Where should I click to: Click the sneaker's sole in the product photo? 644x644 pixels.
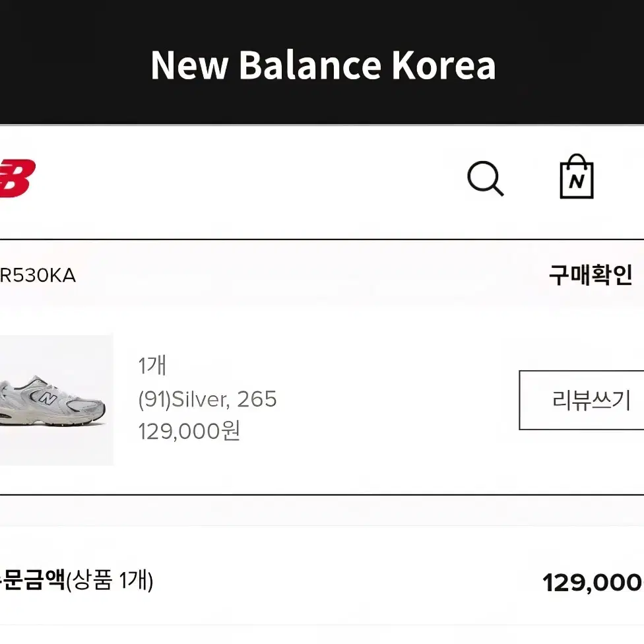point(53,421)
